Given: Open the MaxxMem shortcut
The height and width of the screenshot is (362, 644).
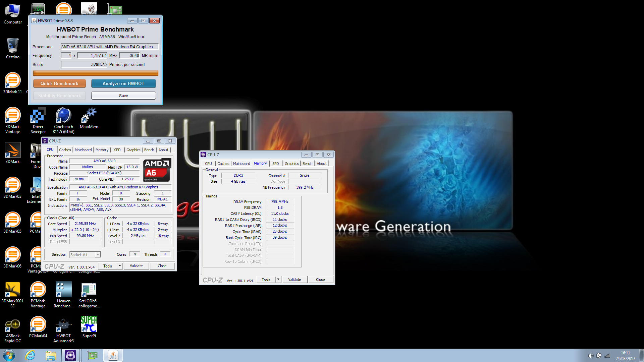Looking at the screenshot, I should pyautogui.click(x=89, y=118).
